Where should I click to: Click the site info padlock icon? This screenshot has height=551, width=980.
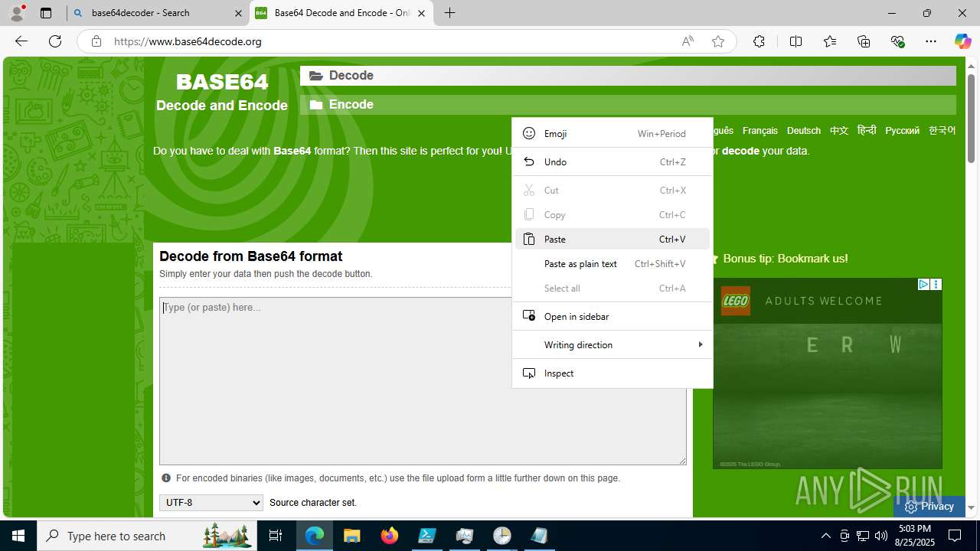coord(96,41)
